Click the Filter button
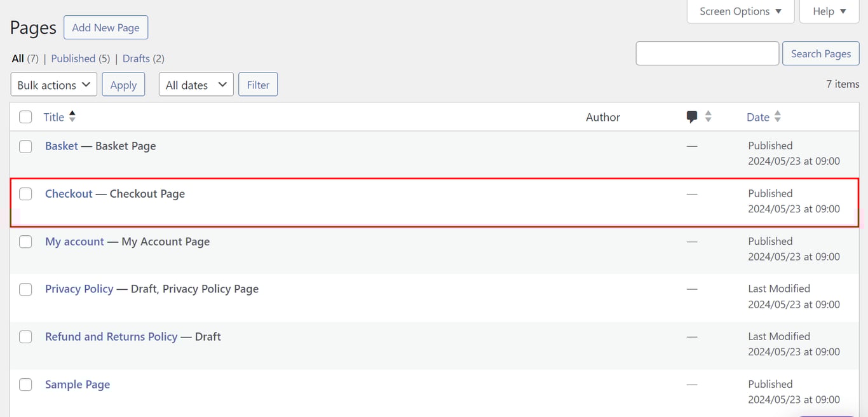Viewport: 868px width, 417px height. click(x=258, y=84)
